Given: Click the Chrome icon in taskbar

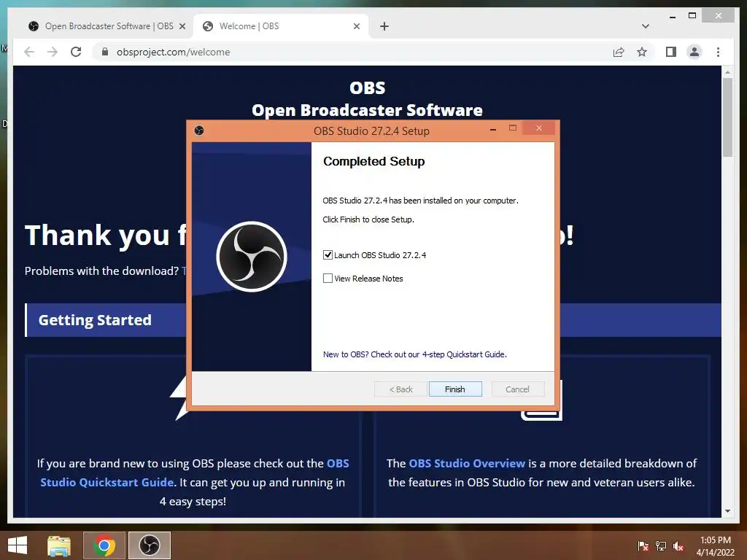Looking at the screenshot, I should coord(104,545).
